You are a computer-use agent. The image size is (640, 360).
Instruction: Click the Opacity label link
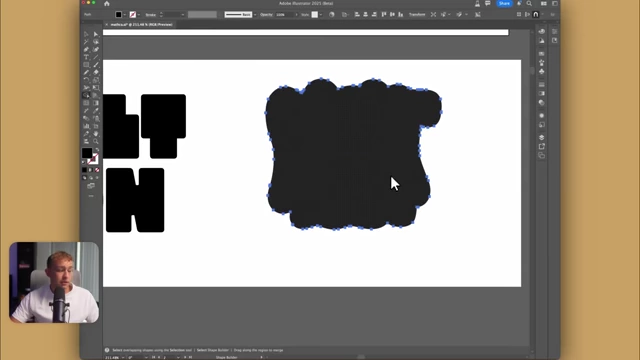266,15
